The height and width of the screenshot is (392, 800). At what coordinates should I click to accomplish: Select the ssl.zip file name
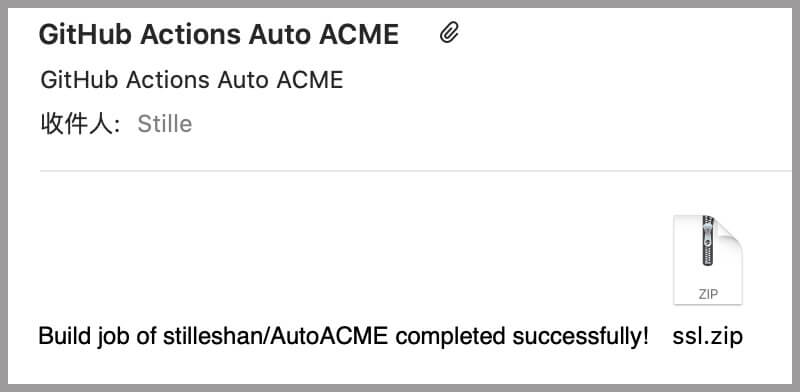[708, 336]
